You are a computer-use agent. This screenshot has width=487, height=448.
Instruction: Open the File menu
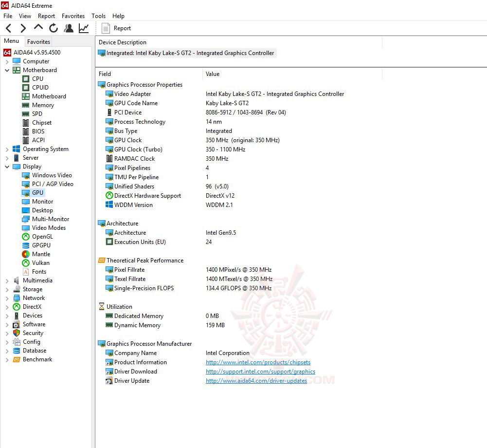tap(8, 16)
